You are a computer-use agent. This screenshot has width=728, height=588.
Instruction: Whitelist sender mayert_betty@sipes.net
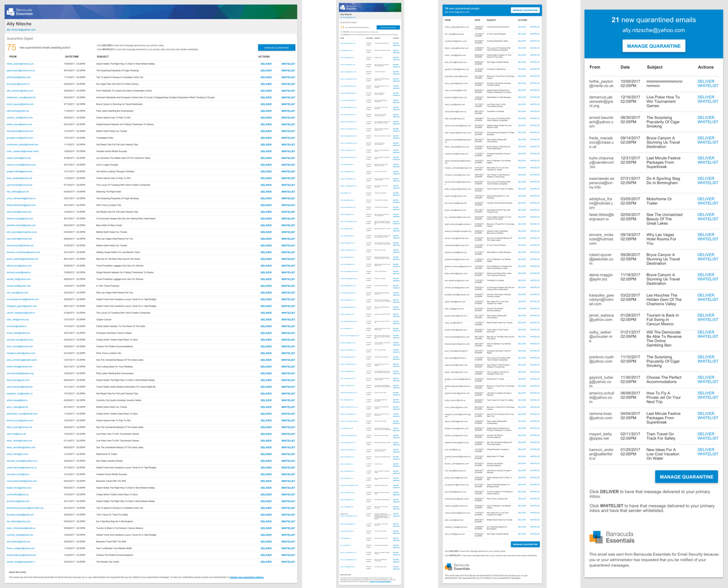coord(707,438)
